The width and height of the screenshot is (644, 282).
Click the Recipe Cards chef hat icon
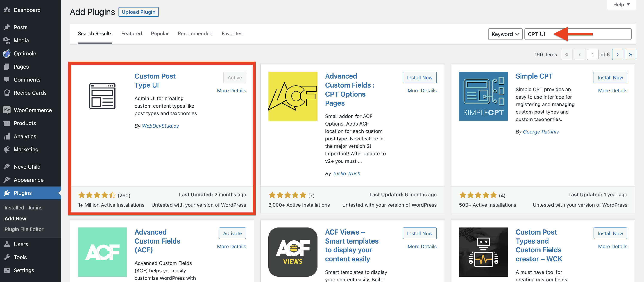click(x=7, y=93)
